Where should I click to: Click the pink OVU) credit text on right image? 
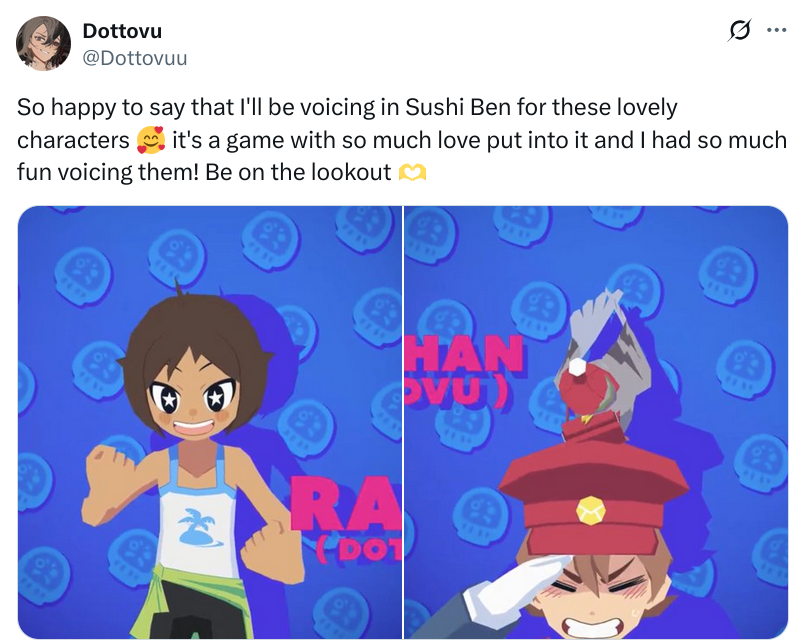click(455, 391)
